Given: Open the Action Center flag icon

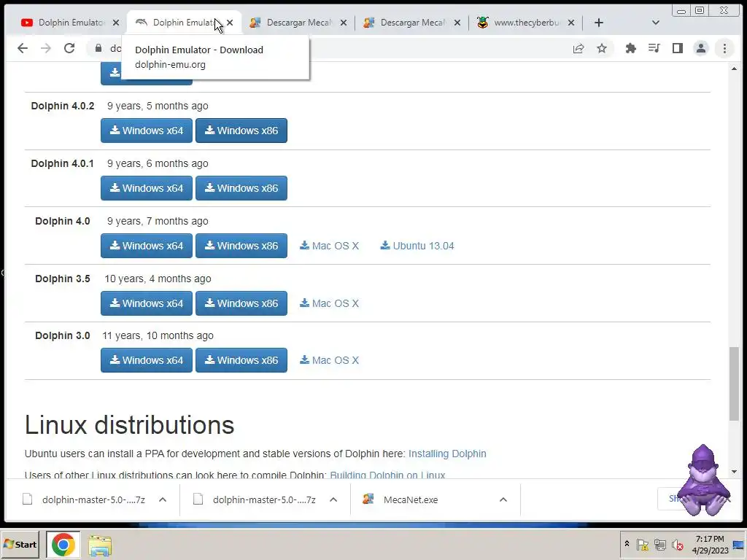Looking at the screenshot, I should [642, 545].
